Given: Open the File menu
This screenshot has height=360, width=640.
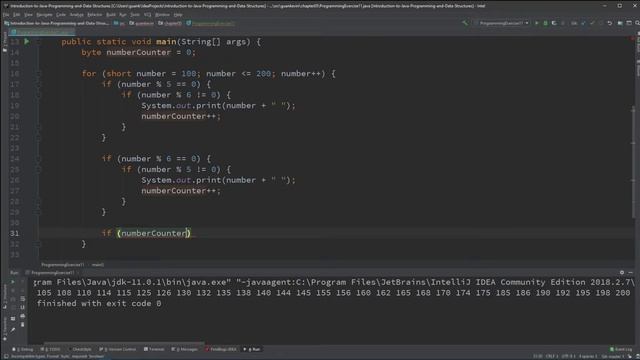Looking at the screenshot, I should click(x=6, y=15).
